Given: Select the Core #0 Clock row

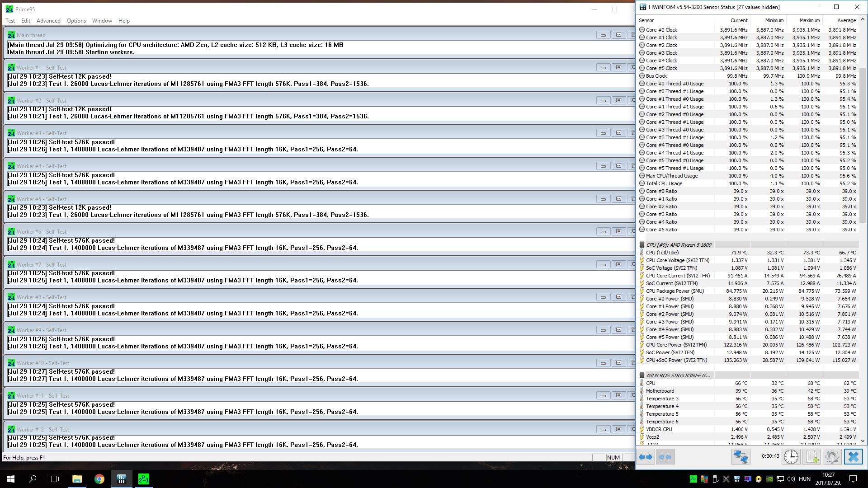Looking at the screenshot, I should tap(748, 30).
